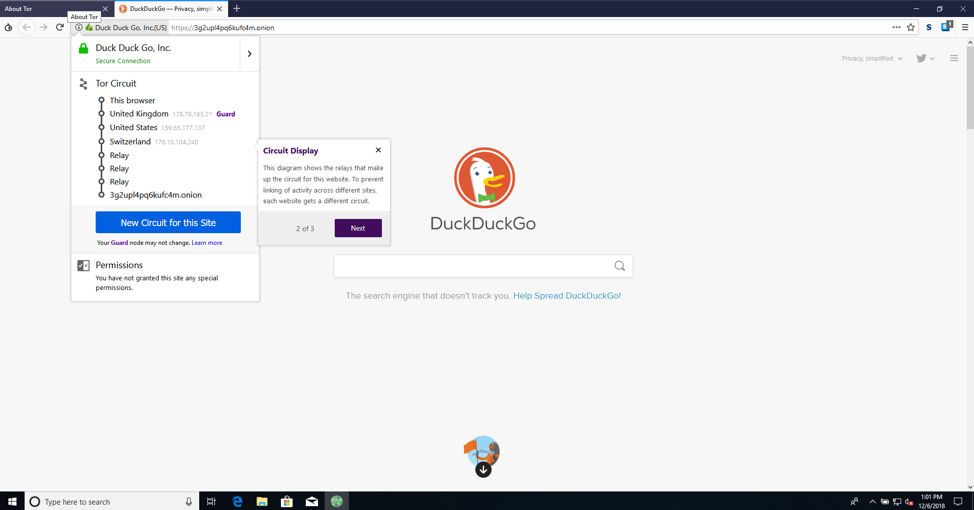Click the URL address bar field
This screenshot has height=510, width=974.
(528, 27)
